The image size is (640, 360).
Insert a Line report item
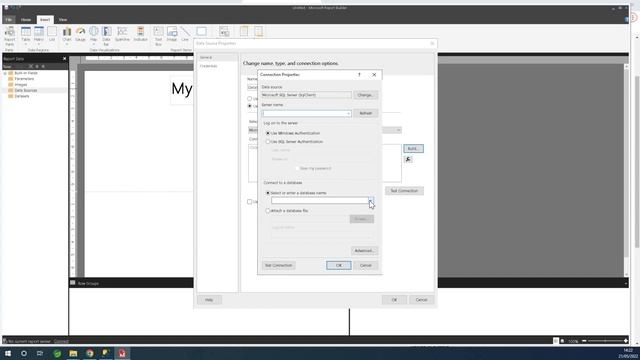[185, 34]
